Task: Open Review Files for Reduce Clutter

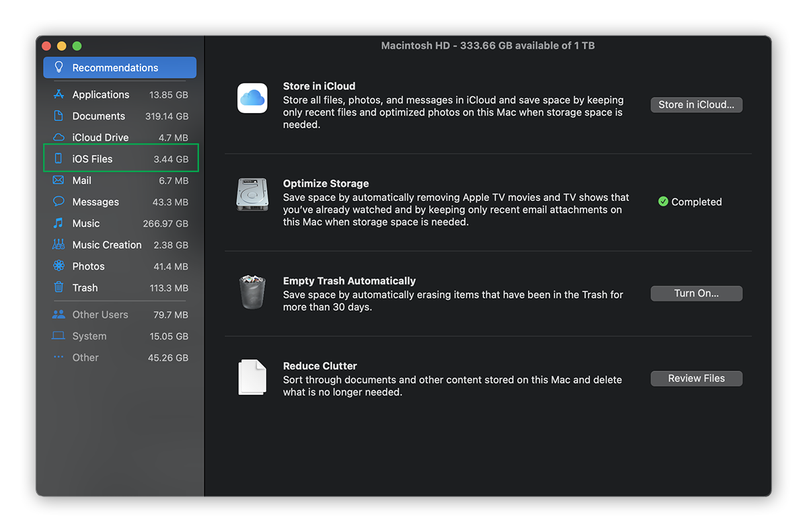Action: [x=696, y=379]
